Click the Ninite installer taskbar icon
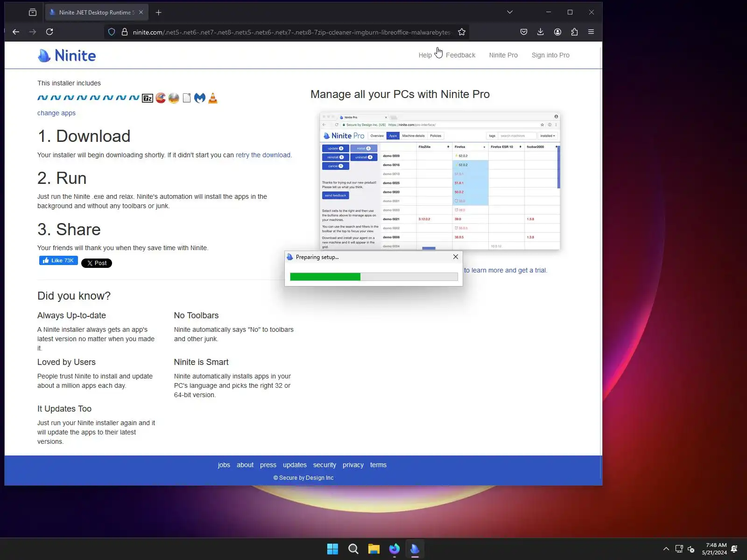747x560 pixels. (x=415, y=549)
